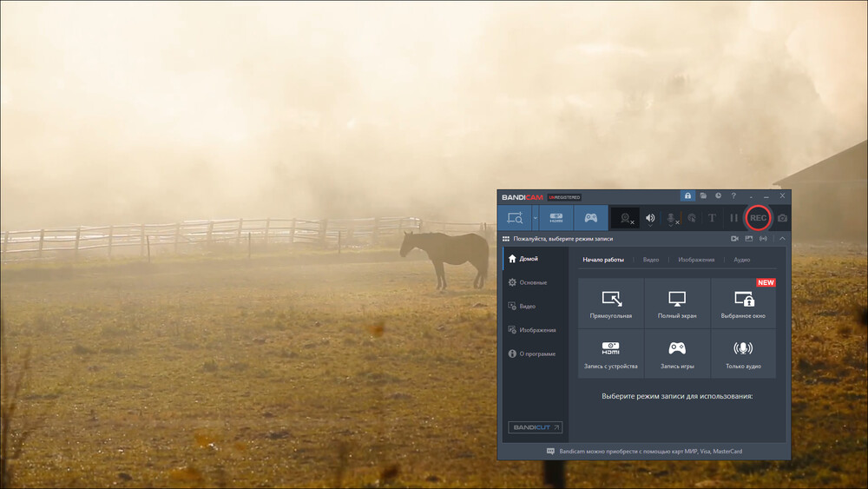
Task: Expand the screen recording mode dropdown arrow
Action: pyautogui.click(x=535, y=218)
